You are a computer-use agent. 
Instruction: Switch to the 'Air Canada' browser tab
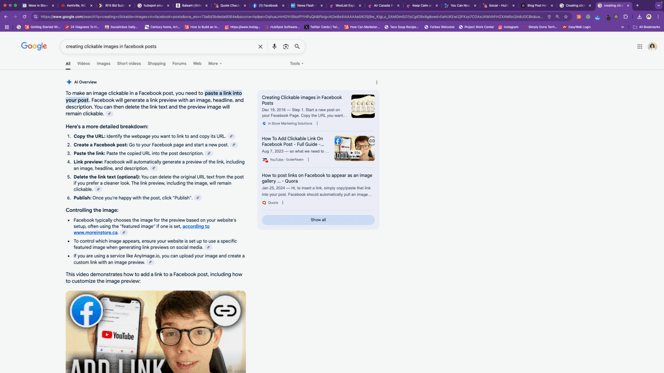pyautogui.click(x=382, y=6)
